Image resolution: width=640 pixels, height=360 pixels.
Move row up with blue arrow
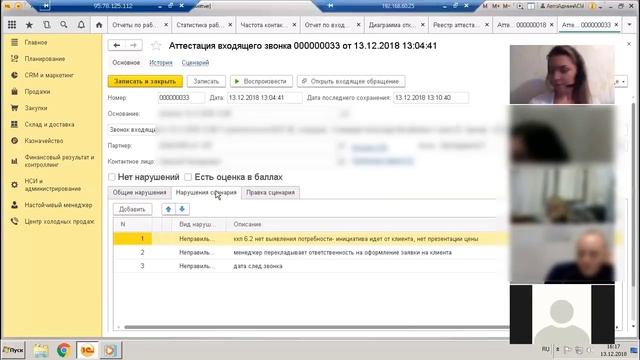(x=168, y=209)
